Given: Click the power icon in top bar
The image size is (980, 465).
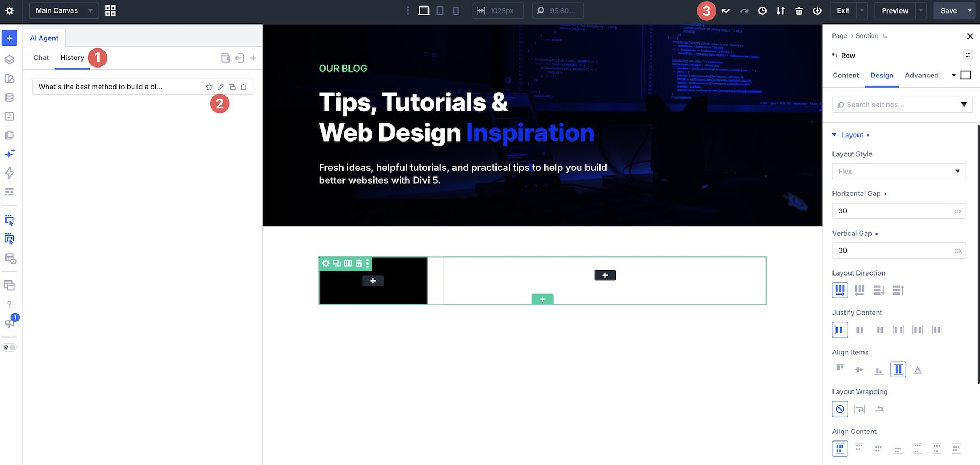Looking at the screenshot, I should (x=817, y=10).
